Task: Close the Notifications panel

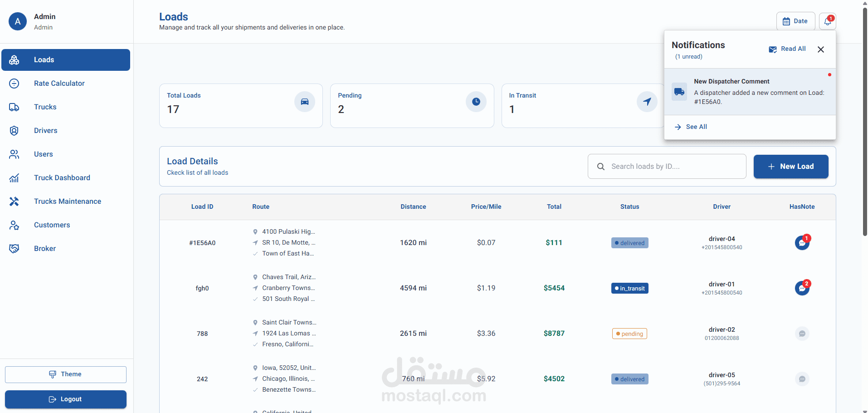Action: [x=821, y=49]
